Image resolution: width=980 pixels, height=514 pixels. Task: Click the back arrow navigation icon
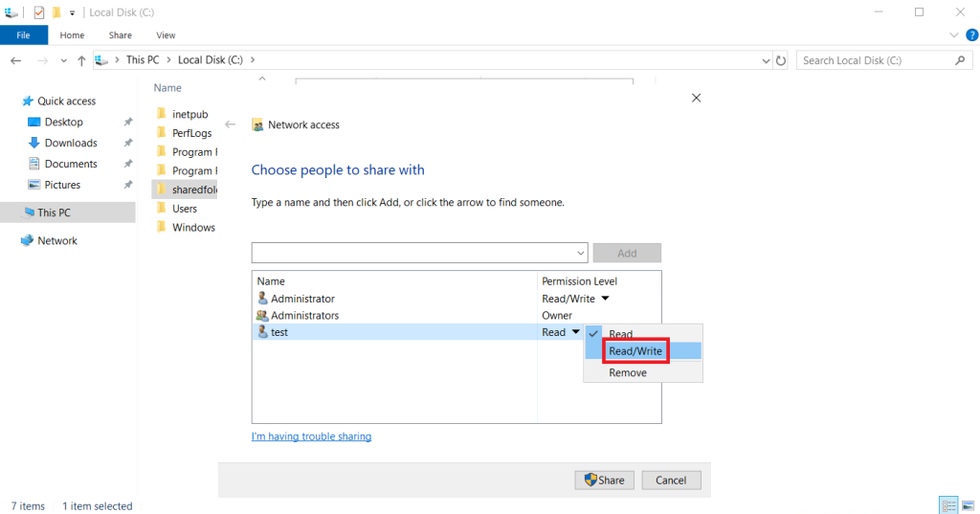point(15,60)
